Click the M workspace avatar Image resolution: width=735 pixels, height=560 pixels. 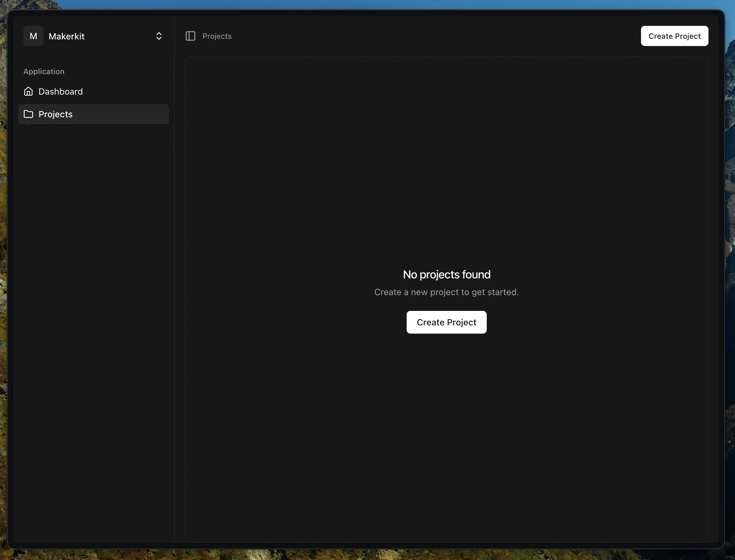point(33,36)
